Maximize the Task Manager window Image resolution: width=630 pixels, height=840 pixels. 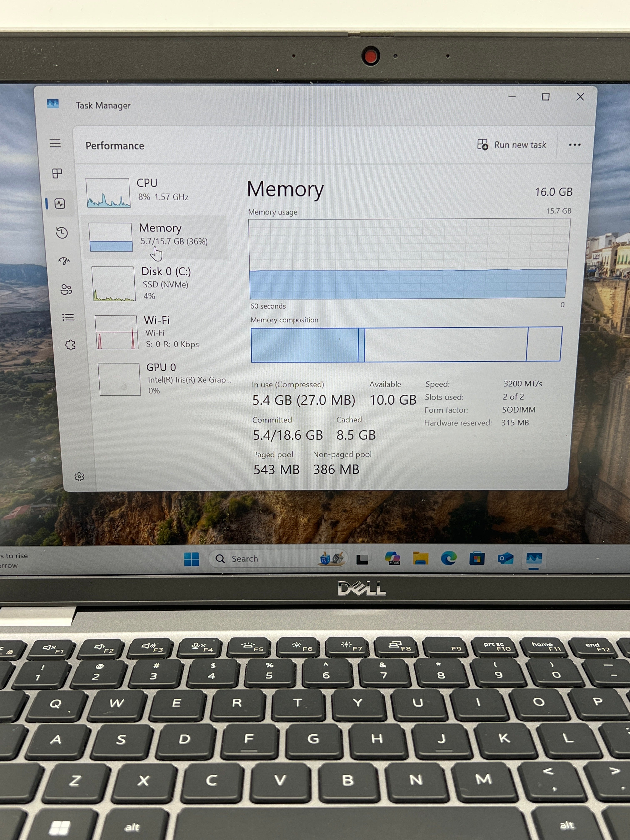[x=546, y=97]
